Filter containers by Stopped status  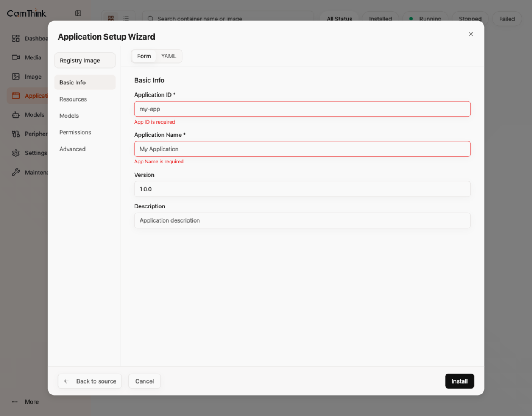470,19
